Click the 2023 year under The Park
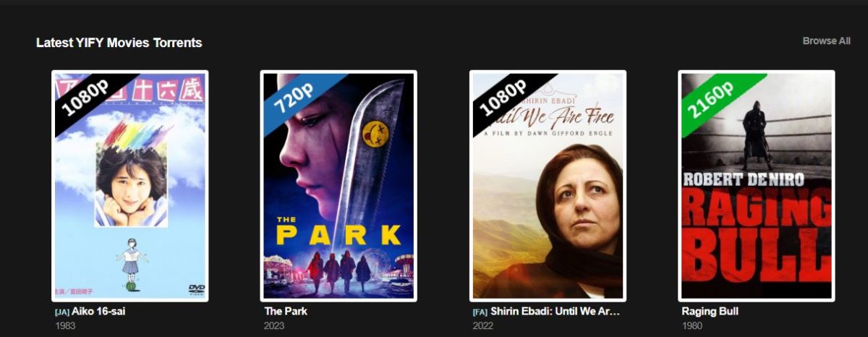The image size is (868, 337). coord(274,326)
